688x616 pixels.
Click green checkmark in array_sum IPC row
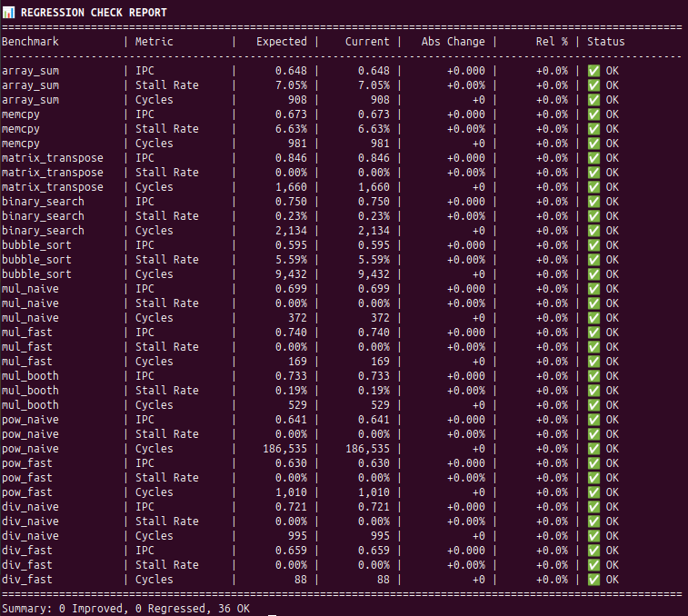tap(593, 71)
